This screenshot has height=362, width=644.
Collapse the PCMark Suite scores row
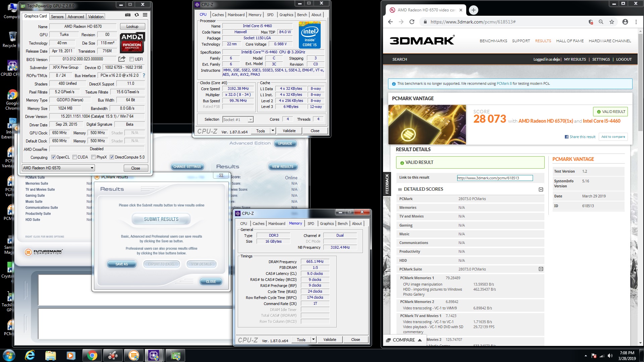[x=541, y=269]
